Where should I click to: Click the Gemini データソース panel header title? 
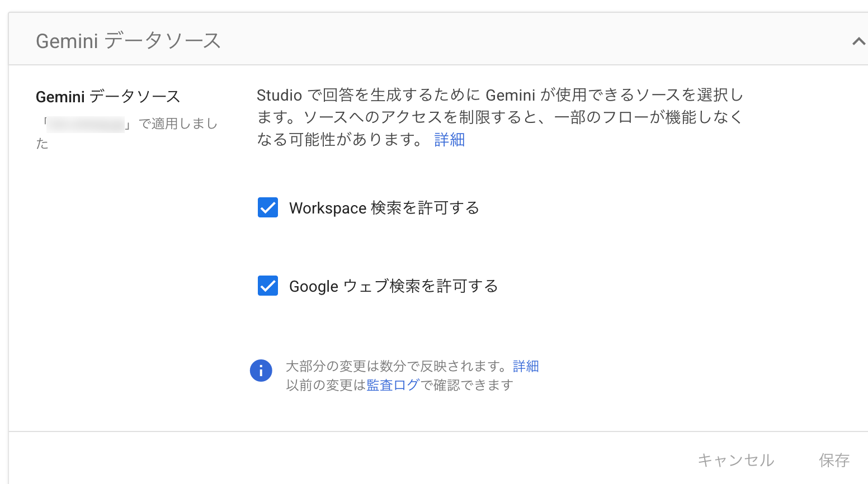(x=129, y=41)
